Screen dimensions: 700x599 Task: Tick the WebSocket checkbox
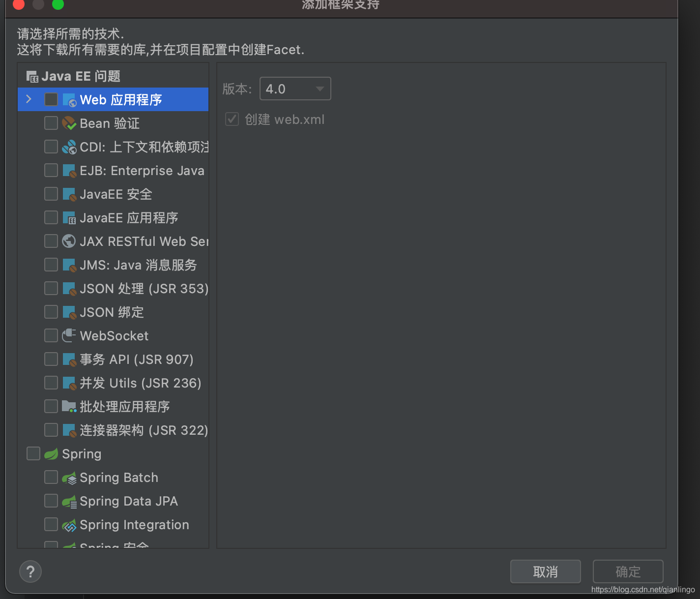(x=51, y=336)
